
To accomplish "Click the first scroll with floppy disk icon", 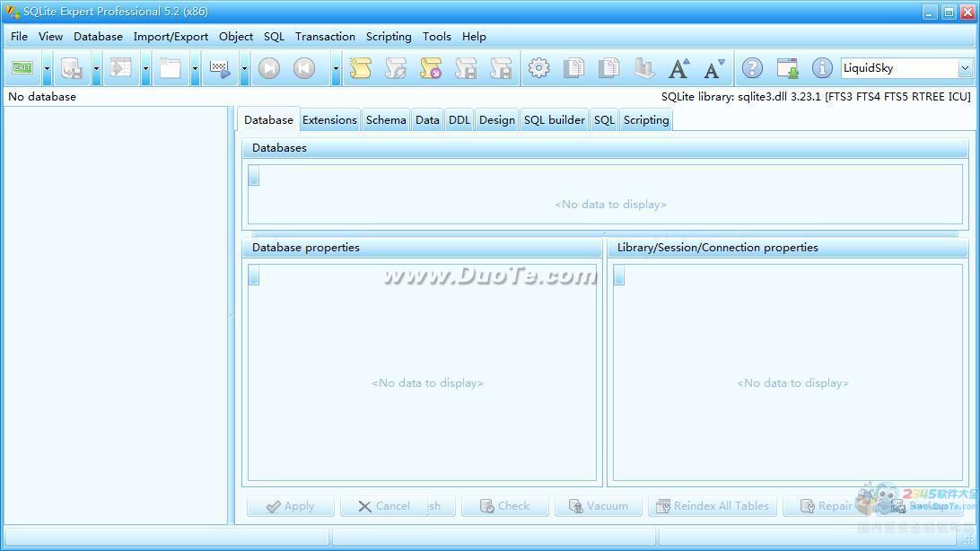I will click(466, 68).
